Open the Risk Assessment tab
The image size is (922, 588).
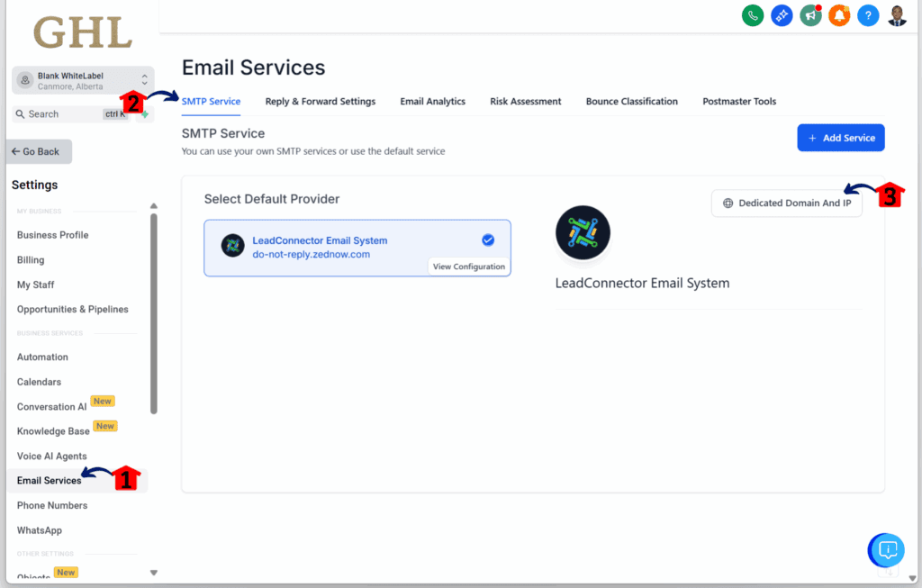[x=526, y=101]
